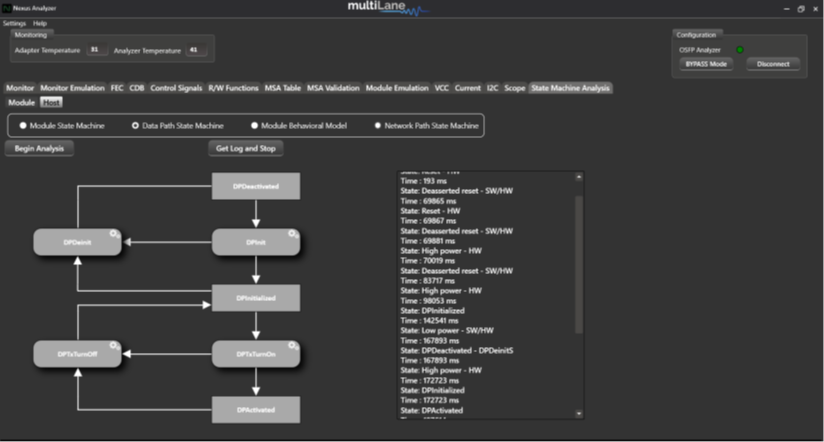Click the Nexus Analyzer app icon in title bar
824x442 pixels.
click(6, 7)
